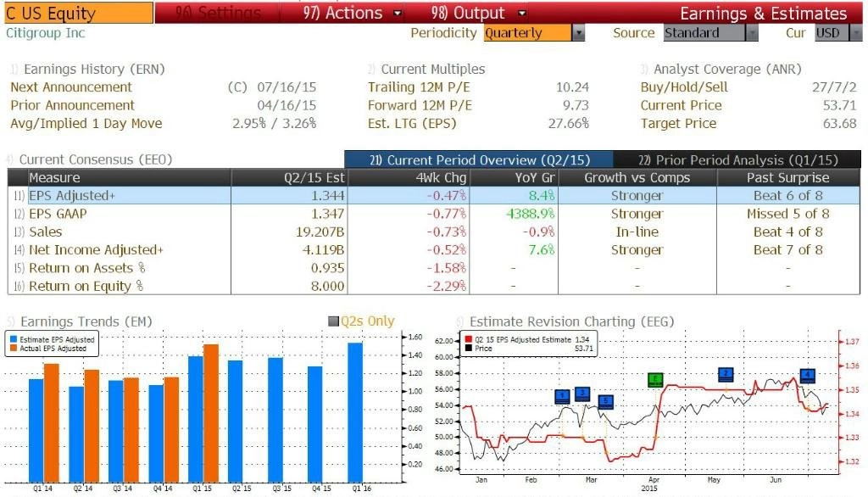The height and width of the screenshot is (497, 868).
Task: Click Trailing 12M P/E value 10.24
Action: 572,87
